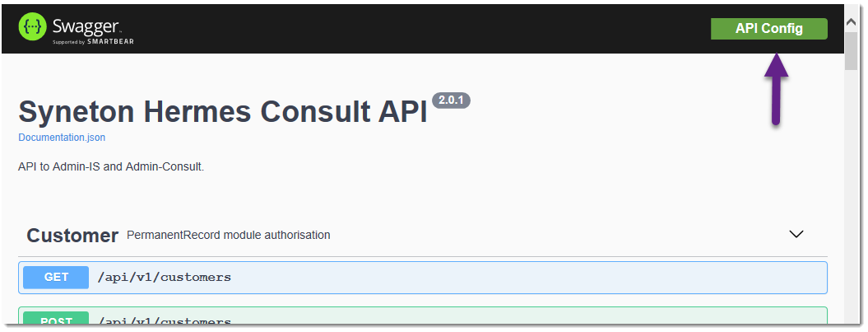Click the vertical scrollbar thumb
868x332 pixels.
pyautogui.click(x=851, y=49)
